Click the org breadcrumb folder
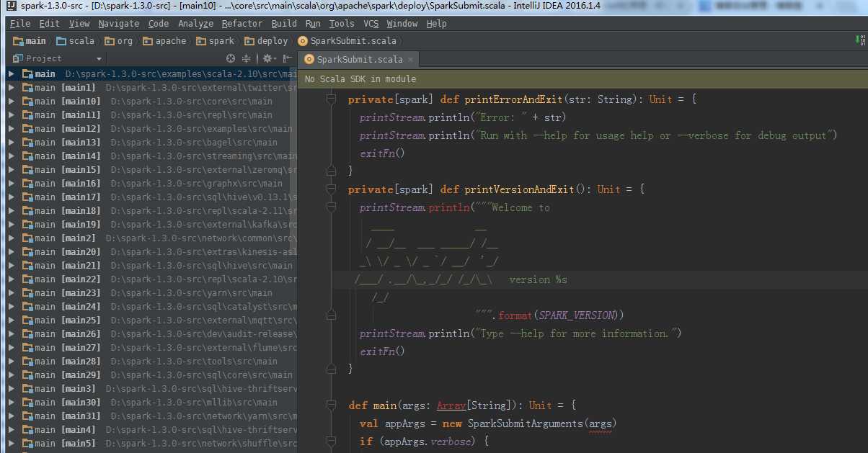This screenshot has height=453, width=868. [x=119, y=41]
